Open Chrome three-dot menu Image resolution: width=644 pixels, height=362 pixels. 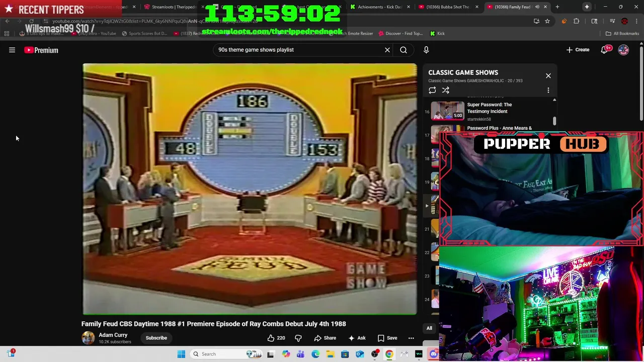[636, 21]
